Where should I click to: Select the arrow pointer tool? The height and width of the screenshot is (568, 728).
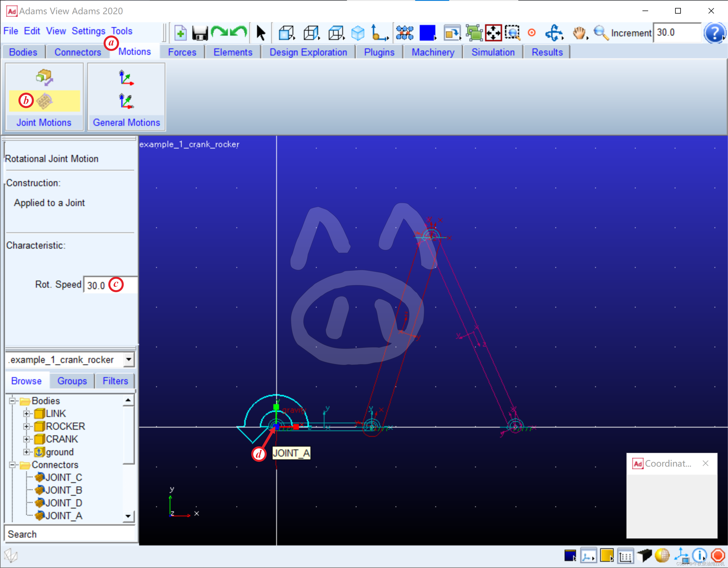pos(261,33)
